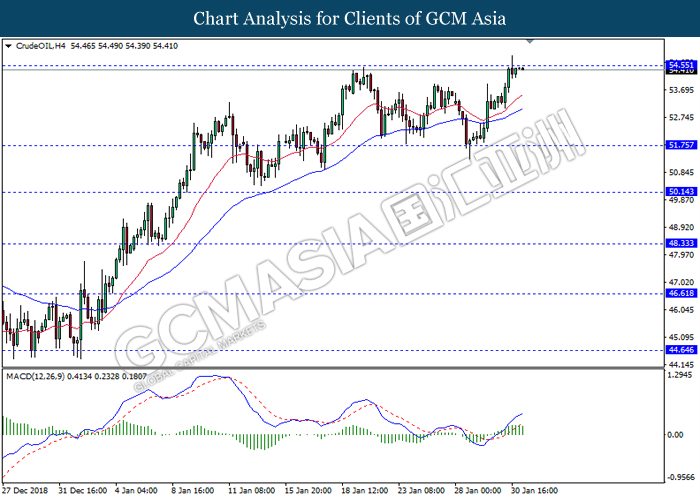Viewport: 700px width, 500px height.
Task: Click the 53.695 price axis value
Action: (x=681, y=91)
